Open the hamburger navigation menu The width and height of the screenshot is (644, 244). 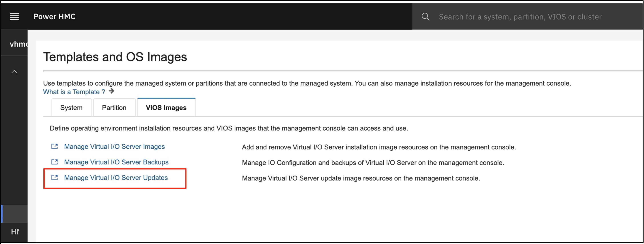click(14, 16)
